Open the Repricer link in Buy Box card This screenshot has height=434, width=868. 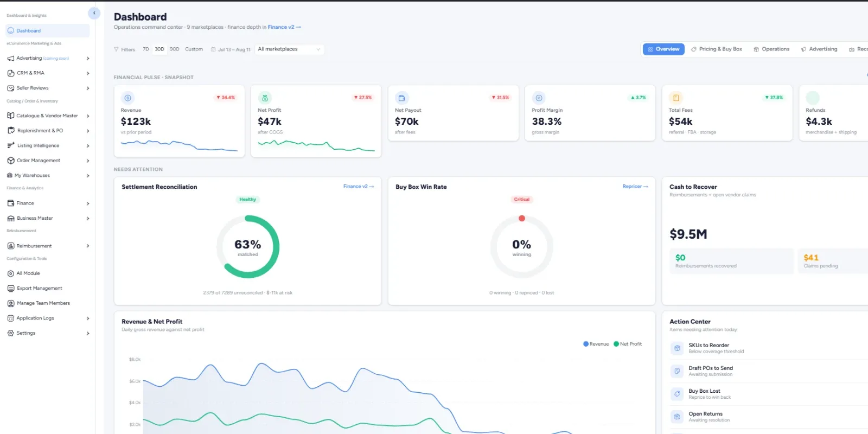coord(635,187)
